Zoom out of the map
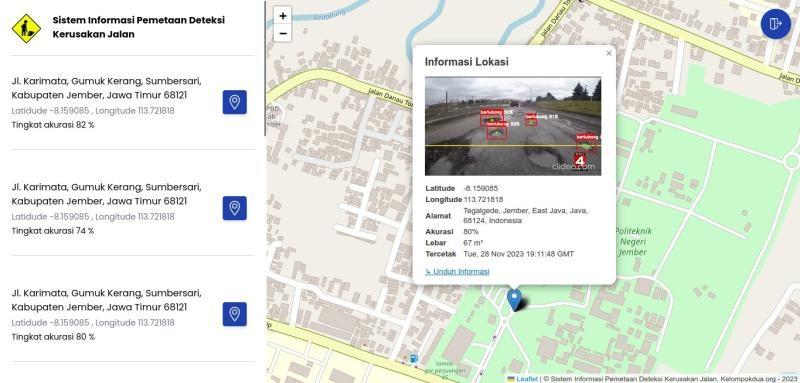Viewport: 800px width, 383px height. (283, 34)
